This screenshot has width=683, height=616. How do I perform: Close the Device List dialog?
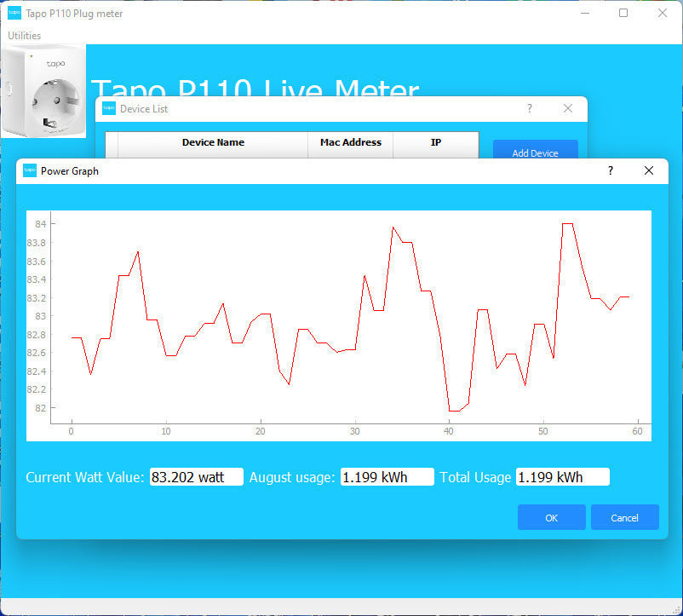click(568, 108)
